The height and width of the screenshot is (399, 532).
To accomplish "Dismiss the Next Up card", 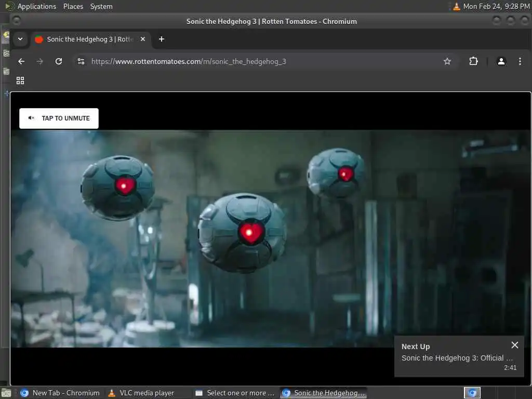I will click(x=514, y=345).
